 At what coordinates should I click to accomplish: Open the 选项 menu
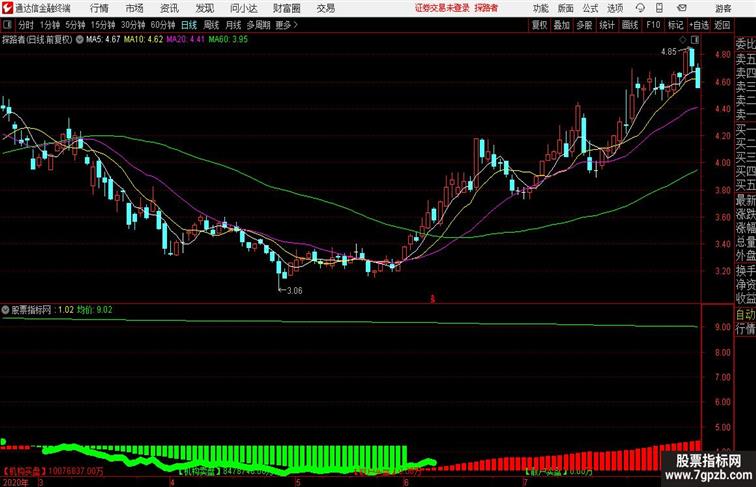pyautogui.click(x=615, y=8)
